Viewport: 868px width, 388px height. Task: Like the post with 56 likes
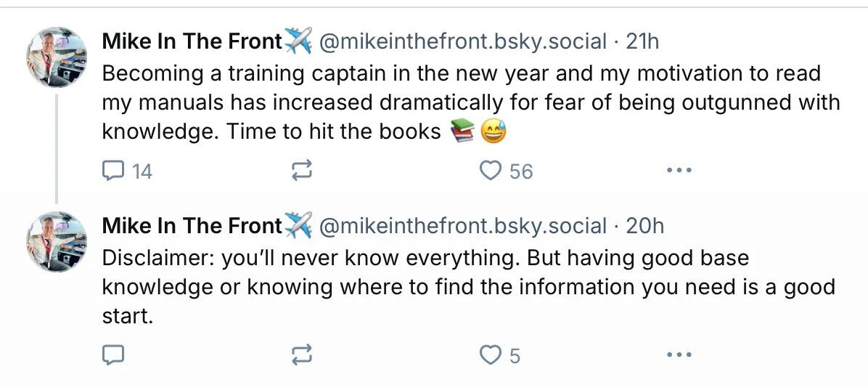492,171
